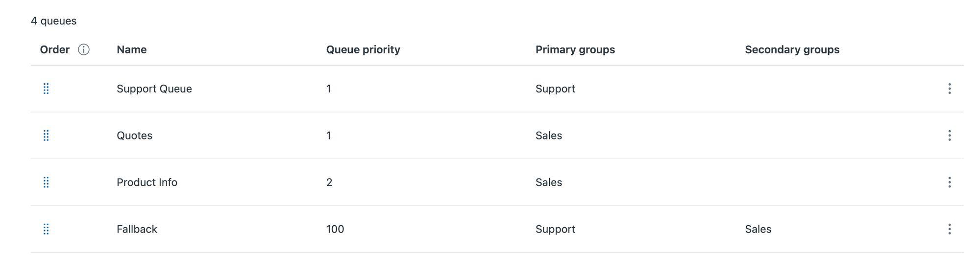Viewport: 980px width, 280px height.
Task: Click drag handle for Product Info row
Action: tap(46, 183)
